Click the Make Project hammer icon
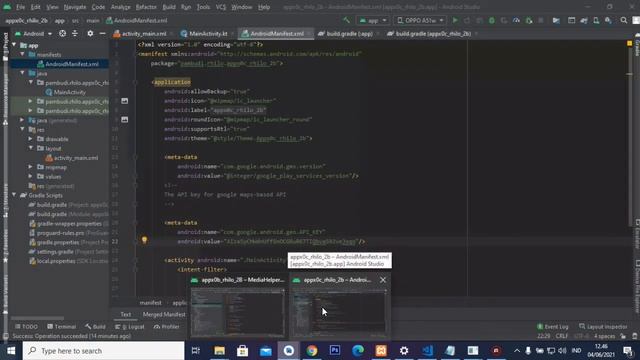640x360 pixels. pyautogui.click(x=346, y=20)
